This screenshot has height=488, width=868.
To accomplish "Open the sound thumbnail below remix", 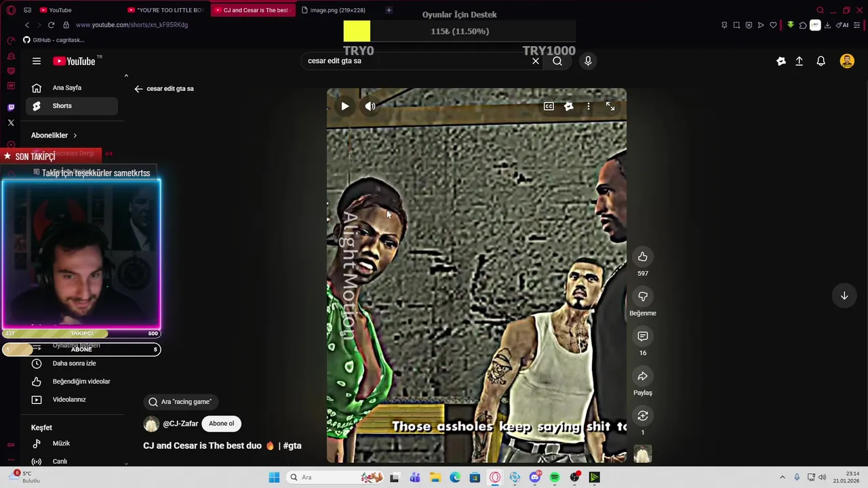I will point(643,453).
